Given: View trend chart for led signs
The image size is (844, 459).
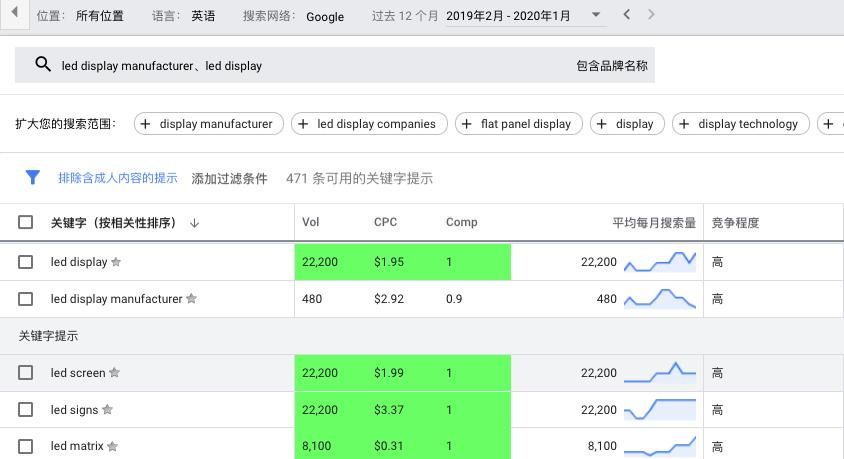Looking at the screenshot, I should [660, 409].
